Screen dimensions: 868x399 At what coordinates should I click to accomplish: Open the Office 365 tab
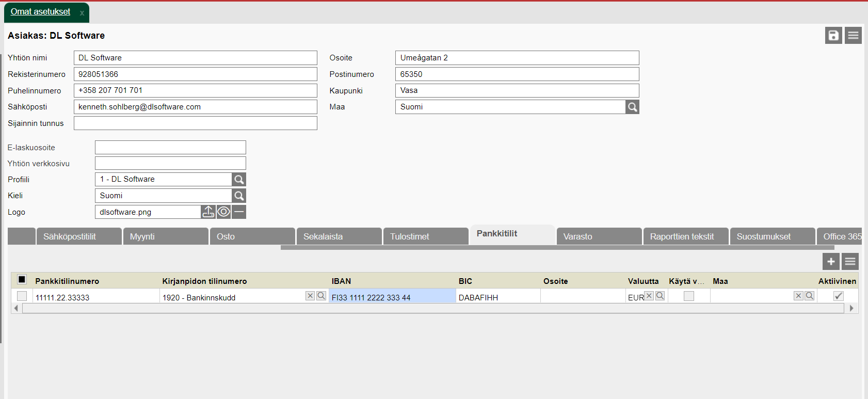tap(840, 236)
